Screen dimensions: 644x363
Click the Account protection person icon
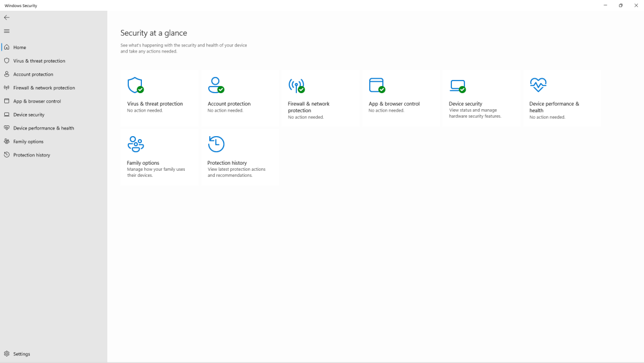coord(216,84)
